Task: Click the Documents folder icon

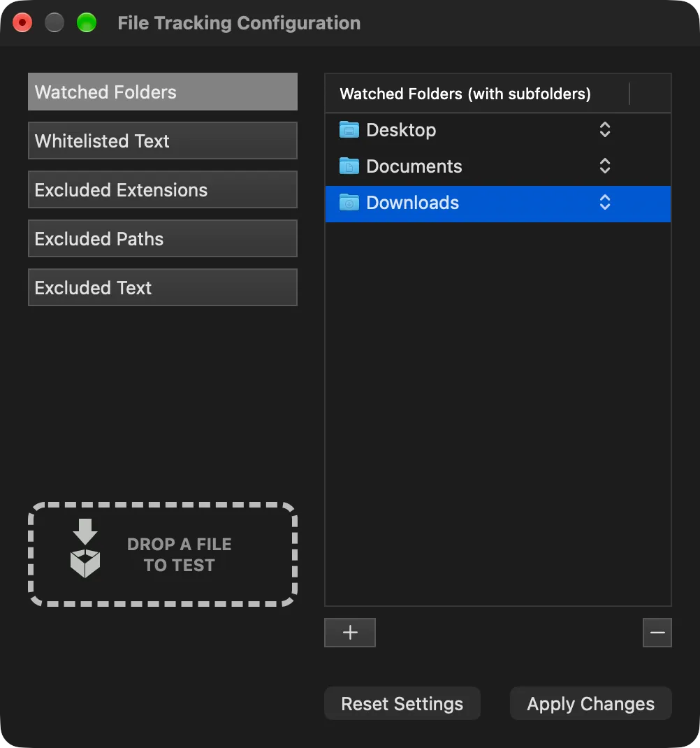Action: (349, 166)
